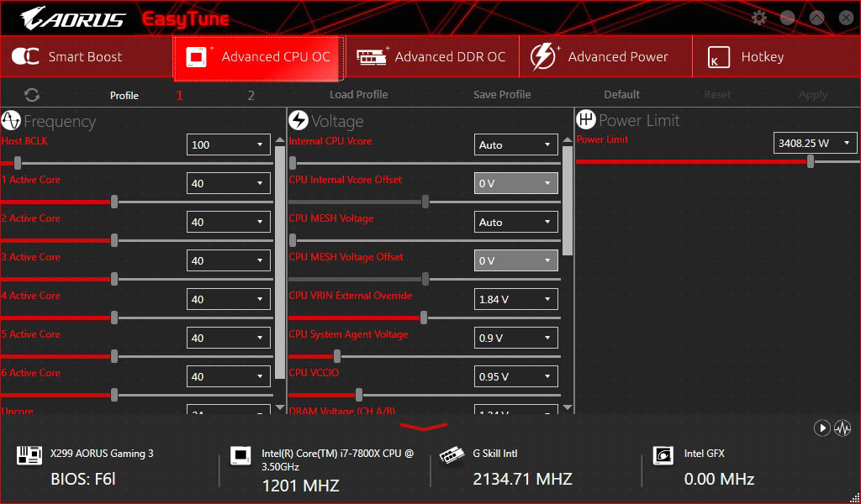The width and height of the screenshot is (861, 504).
Task: Click the Smart Boost OC icon
Action: click(x=25, y=56)
